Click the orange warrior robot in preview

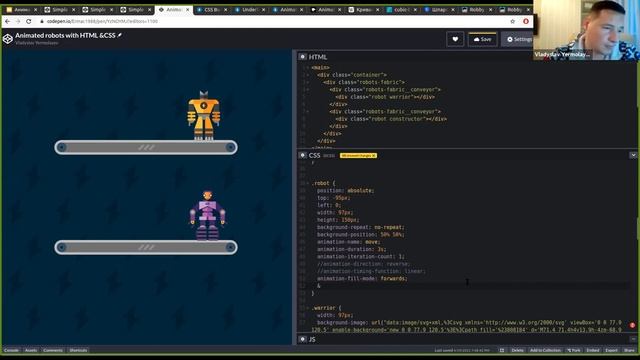204,116
